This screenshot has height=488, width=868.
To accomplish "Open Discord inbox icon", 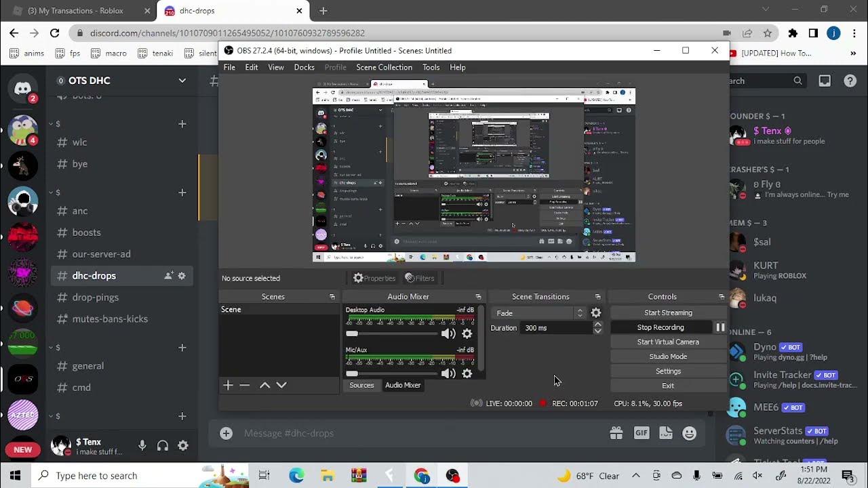I will tap(825, 81).
